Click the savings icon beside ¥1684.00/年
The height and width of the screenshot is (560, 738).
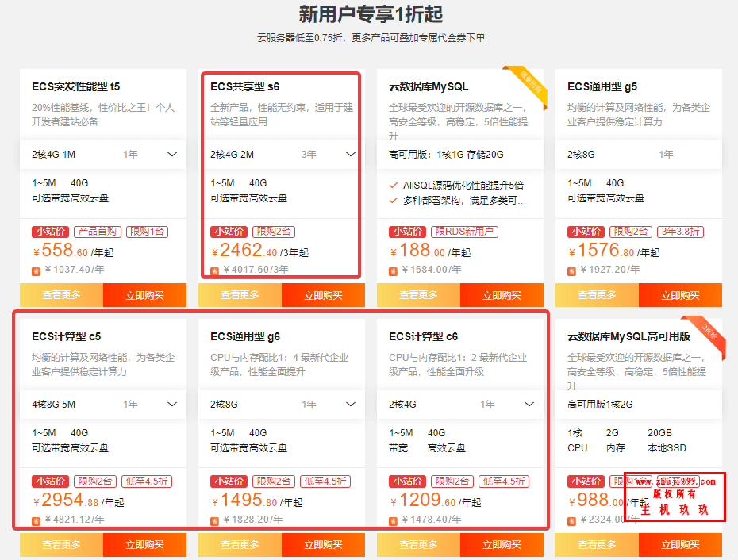(393, 271)
